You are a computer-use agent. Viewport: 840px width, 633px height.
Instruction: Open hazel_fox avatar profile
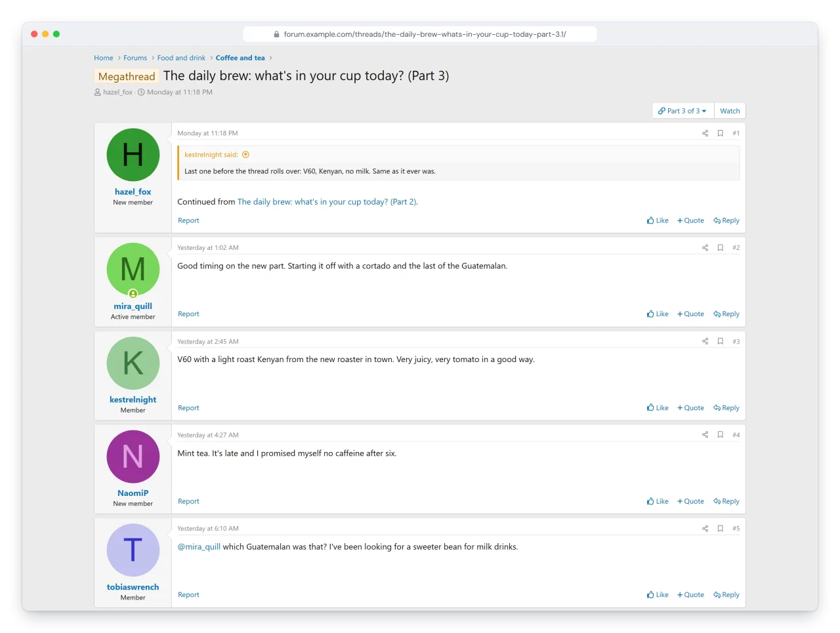(x=133, y=155)
